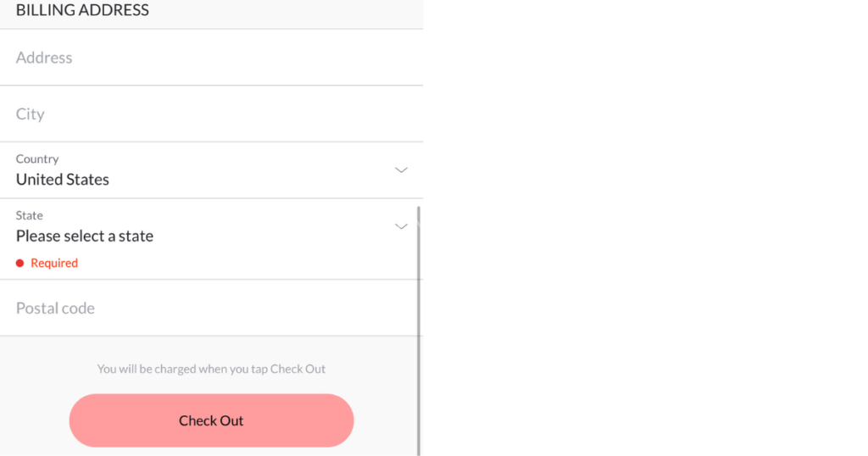Tap the Check Out label text
This screenshot has height=456, width=868.
tap(211, 421)
